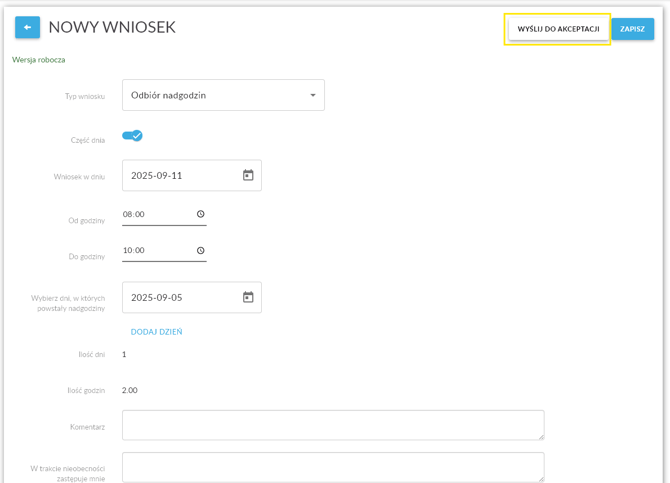670x483 pixels.
Task: Click the 10:00 end time field
Action: click(155, 251)
